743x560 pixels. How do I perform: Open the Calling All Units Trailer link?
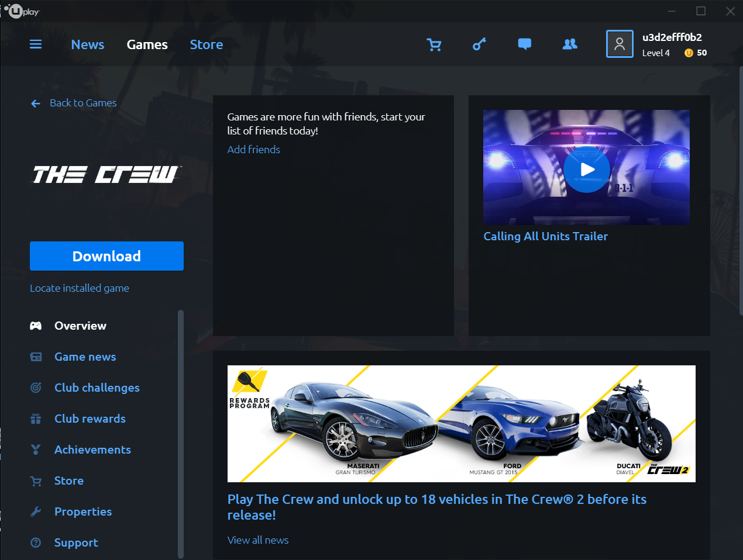(x=545, y=236)
